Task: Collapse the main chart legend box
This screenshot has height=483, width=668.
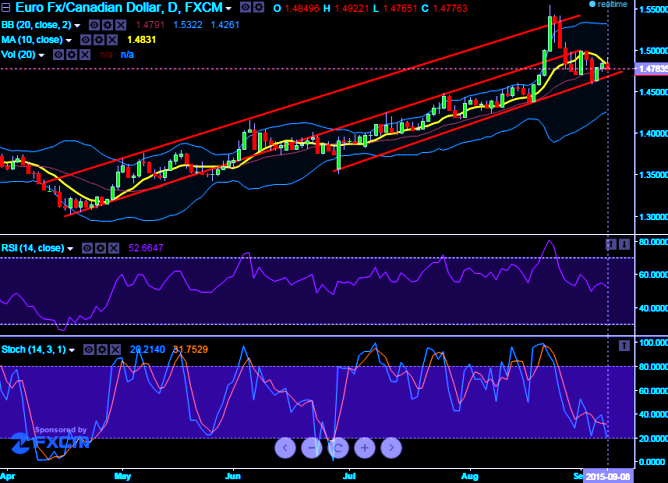Action: pos(6,8)
